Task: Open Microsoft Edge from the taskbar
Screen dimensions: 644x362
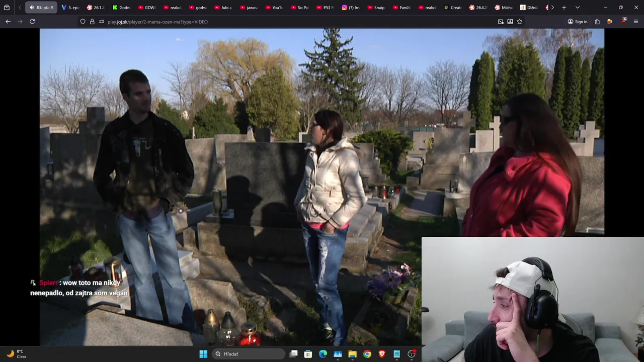Action: click(323, 354)
